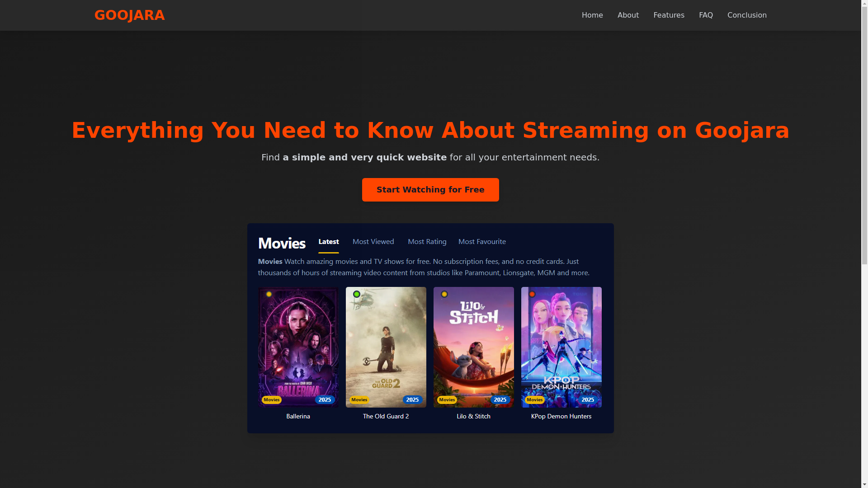The image size is (868, 488).
Task: Click yellow status dot on Ballerina
Action: [x=269, y=294]
